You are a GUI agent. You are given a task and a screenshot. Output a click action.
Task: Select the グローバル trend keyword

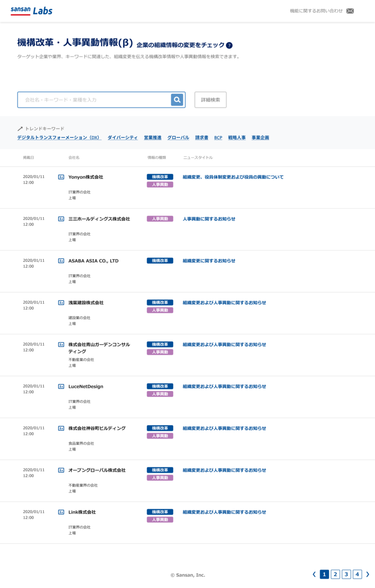(178, 138)
